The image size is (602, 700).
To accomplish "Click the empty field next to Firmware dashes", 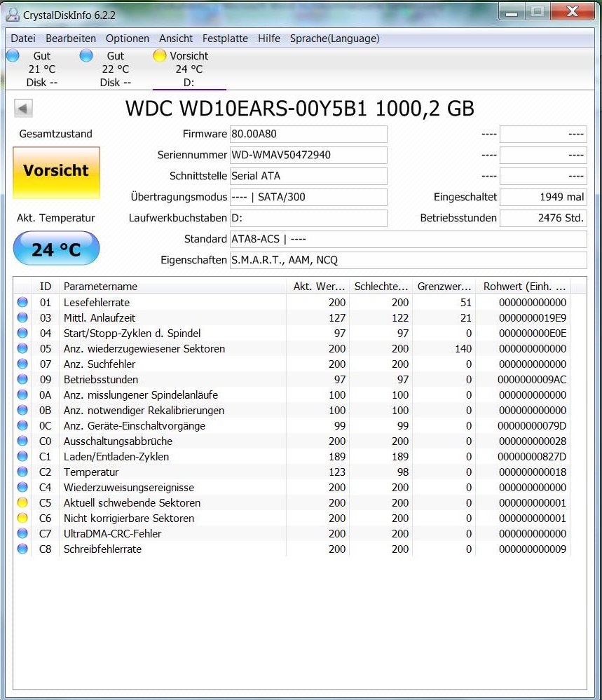I will [543, 134].
